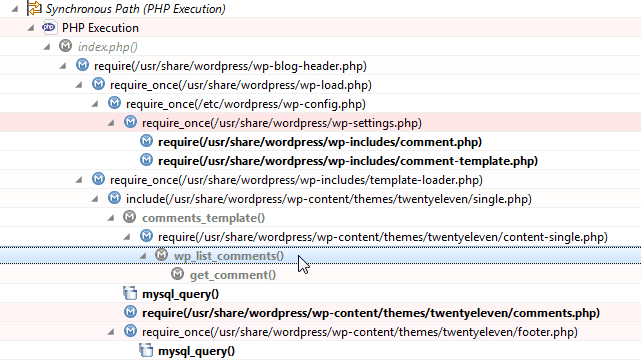Screen dimensions: 641x361
Task: Collapse the PHP Execution node
Action: coord(31,28)
